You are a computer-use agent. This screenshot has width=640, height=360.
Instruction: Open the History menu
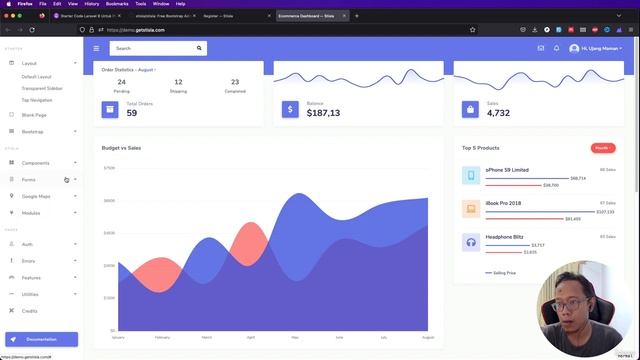(91, 4)
